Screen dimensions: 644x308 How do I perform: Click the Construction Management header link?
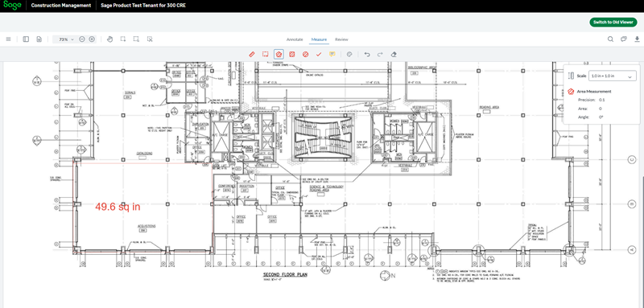coord(61,6)
